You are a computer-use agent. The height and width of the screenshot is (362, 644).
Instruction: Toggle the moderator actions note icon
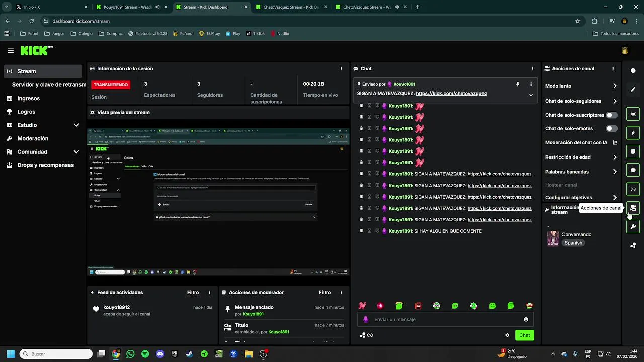pos(633,151)
